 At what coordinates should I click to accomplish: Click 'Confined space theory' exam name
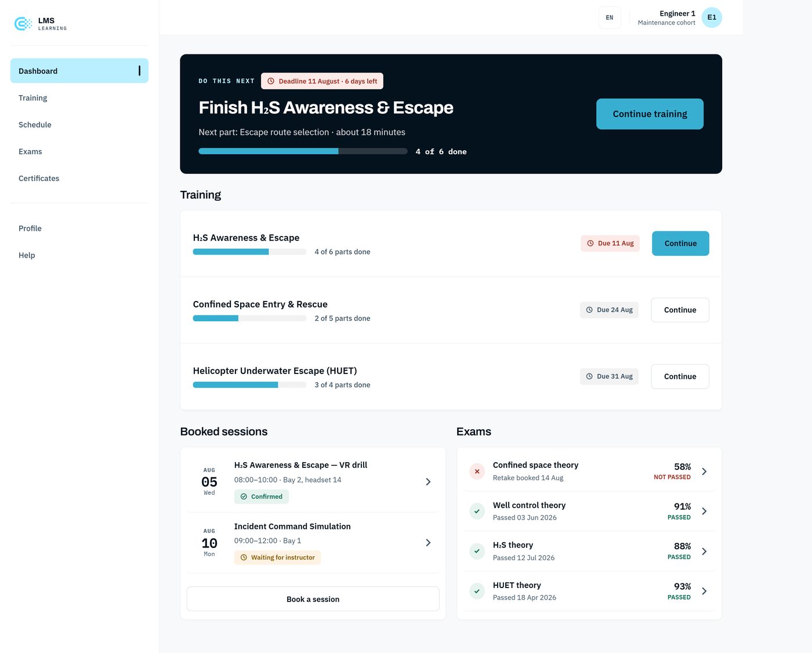point(535,465)
